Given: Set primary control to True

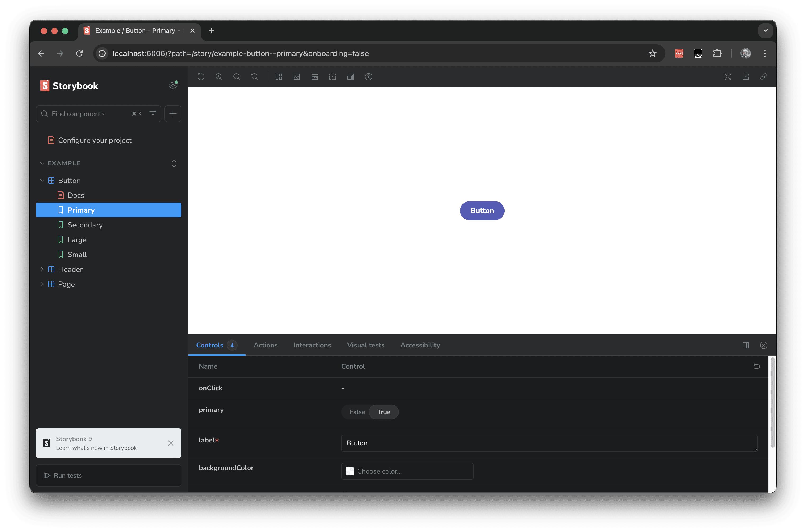Looking at the screenshot, I should pyautogui.click(x=383, y=412).
